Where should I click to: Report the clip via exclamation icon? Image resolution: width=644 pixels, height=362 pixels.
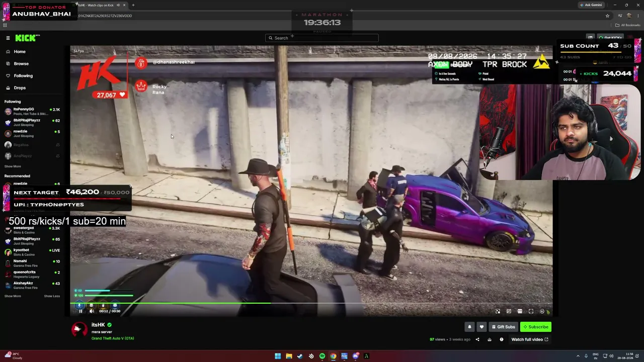[502, 339]
